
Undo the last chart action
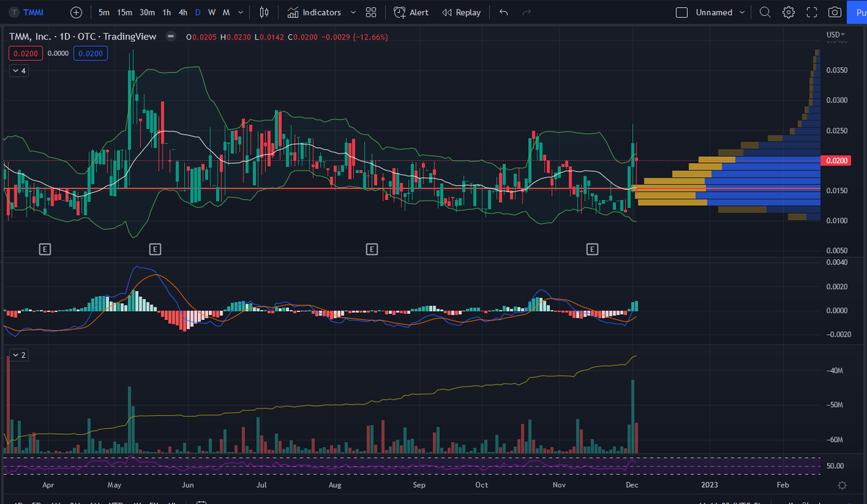click(x=504, y=12)
